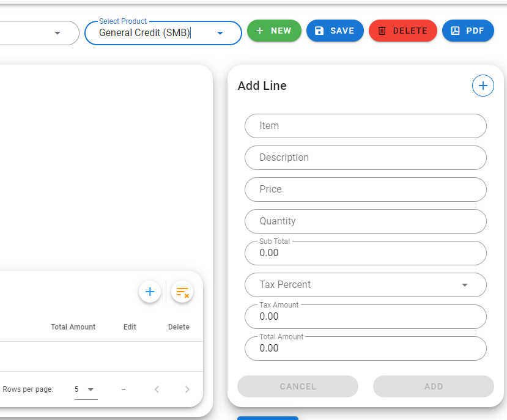The width and height of the screenshot is (507, 420).
Task: Click the ADD button in Add Line
Action: (433, 386)
